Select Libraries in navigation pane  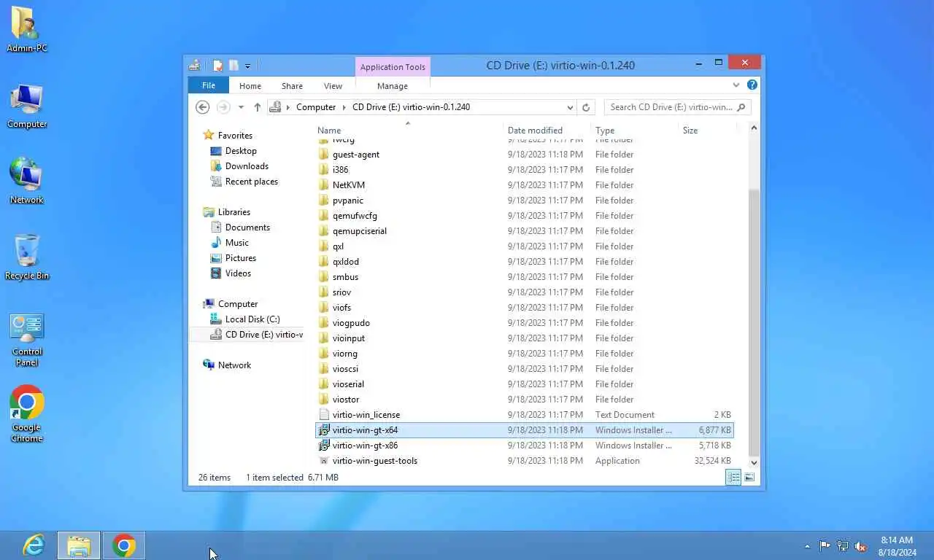233,212
